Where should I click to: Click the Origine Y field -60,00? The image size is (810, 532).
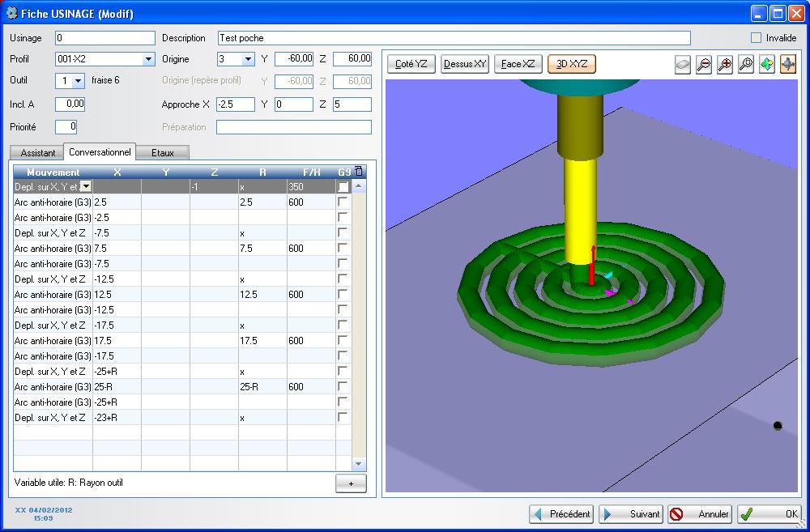(x=293, y=59)
